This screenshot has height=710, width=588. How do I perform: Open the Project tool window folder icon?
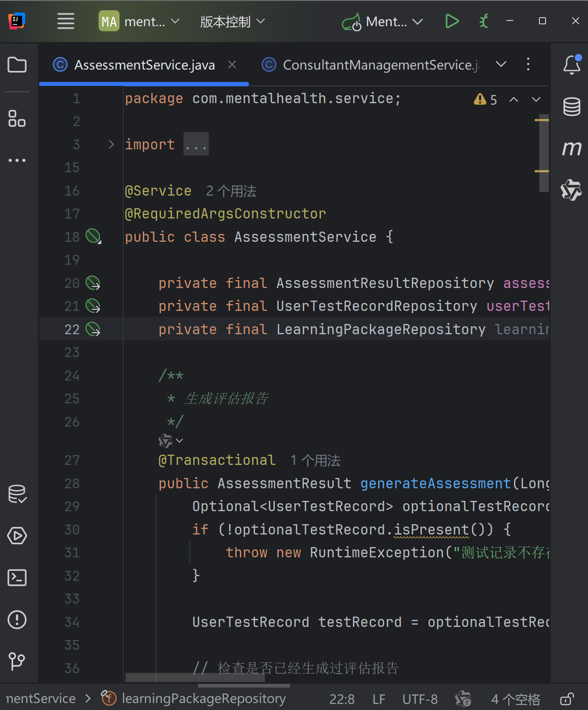[17, 65]
